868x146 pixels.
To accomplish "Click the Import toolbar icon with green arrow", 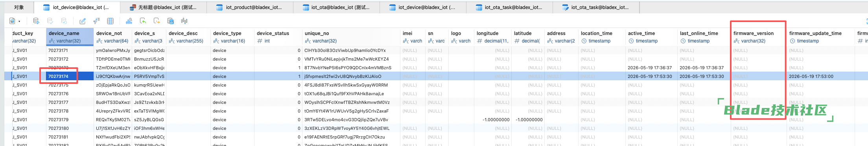I will [143, 21].
